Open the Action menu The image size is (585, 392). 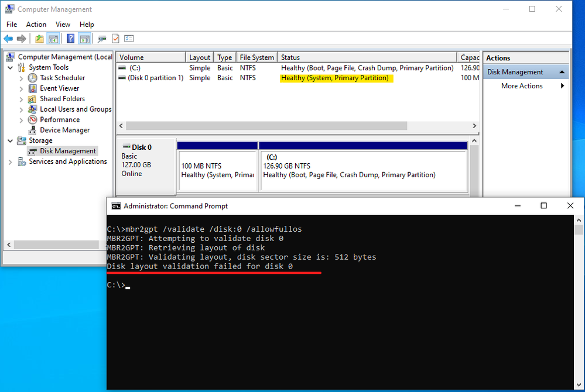(36, 25)
